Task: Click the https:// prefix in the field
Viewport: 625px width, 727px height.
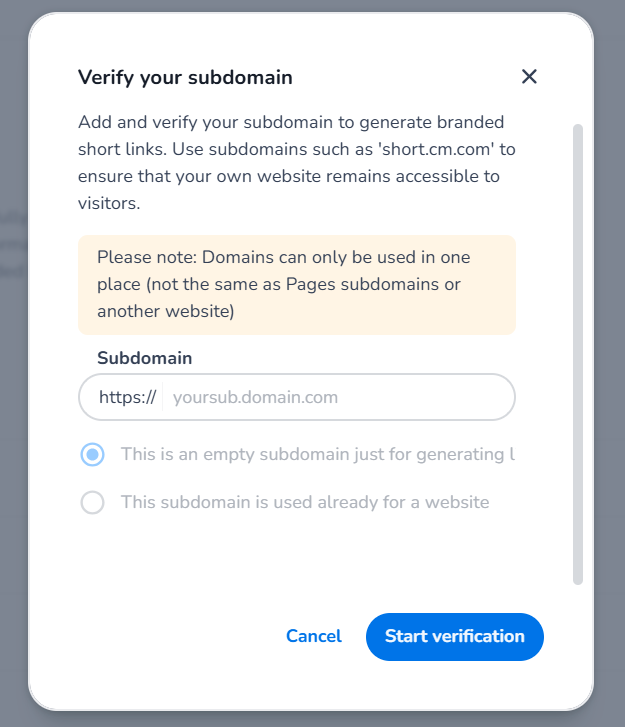Action: (127, 397)
